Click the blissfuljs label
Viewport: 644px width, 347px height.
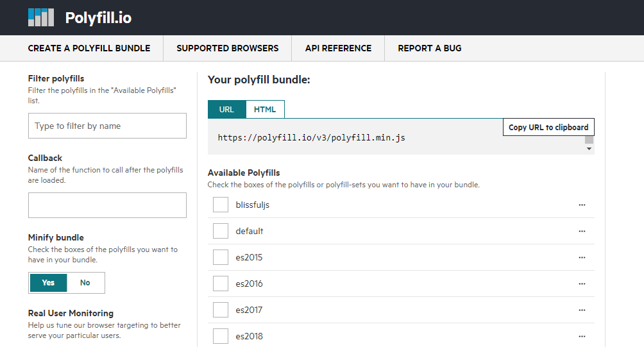pyautogui.click(x=252, y=205)
